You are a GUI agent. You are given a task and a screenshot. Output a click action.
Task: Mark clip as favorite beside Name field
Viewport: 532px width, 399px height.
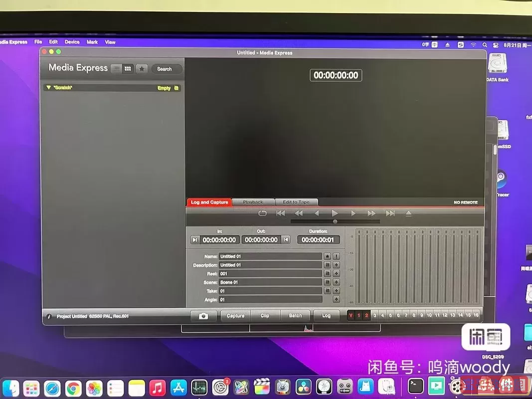[x=328, y=256]
